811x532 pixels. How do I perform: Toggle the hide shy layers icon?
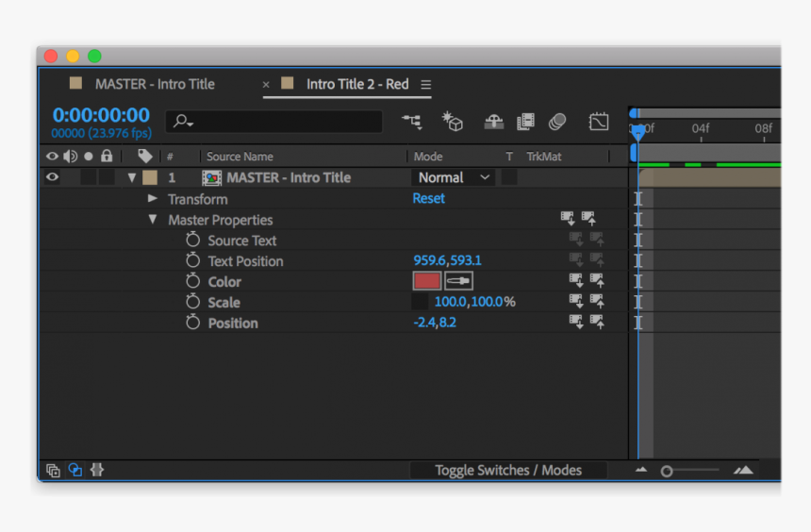(494, 122)
